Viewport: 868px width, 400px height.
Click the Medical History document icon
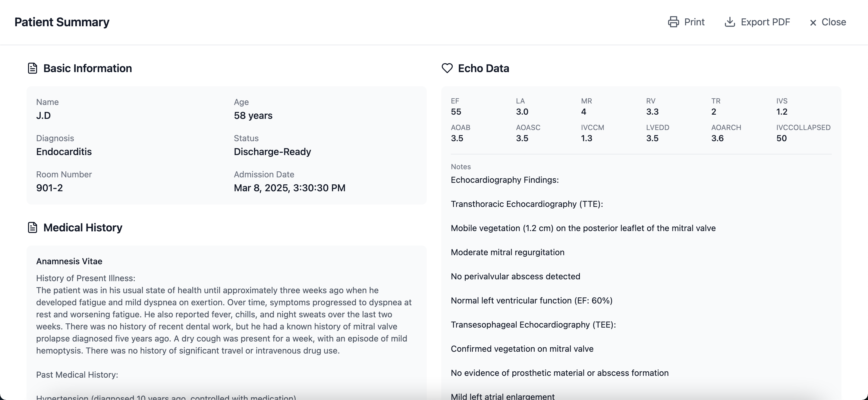(32, 227)
